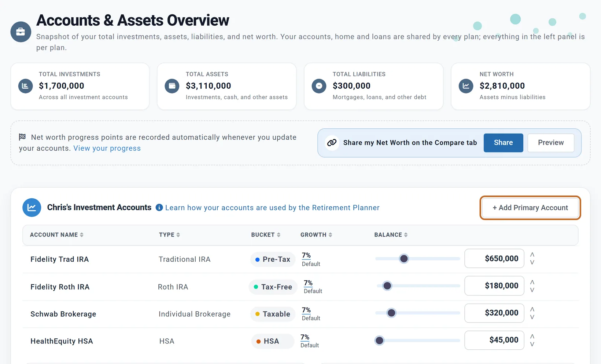Click the Net Worth chart icon
The height and width of the screenshot is (364, 601).
coord(466,86)
